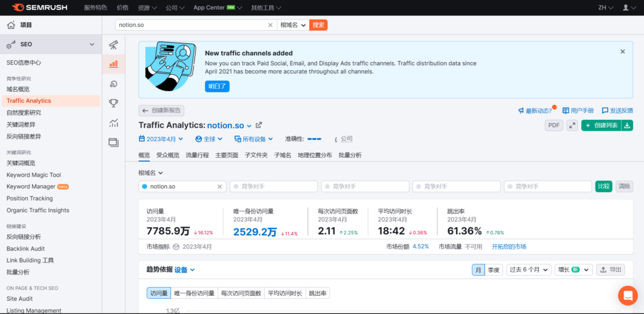
Task: Click the key SEO icon in sidebar
Action: [11, 44]
